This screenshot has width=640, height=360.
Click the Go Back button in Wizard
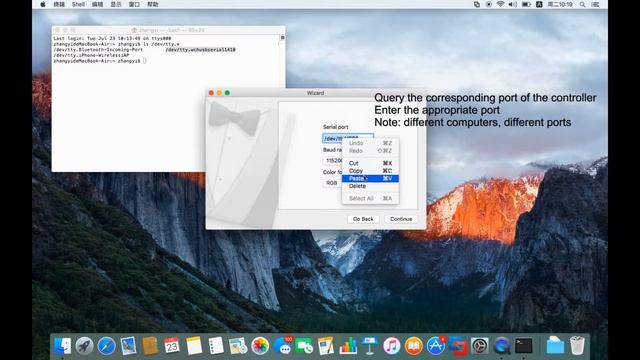[x=363, y=219]
